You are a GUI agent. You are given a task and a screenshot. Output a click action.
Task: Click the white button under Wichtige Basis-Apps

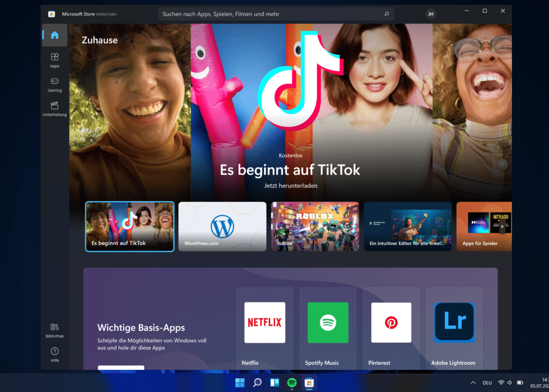(x=121, y=367)
